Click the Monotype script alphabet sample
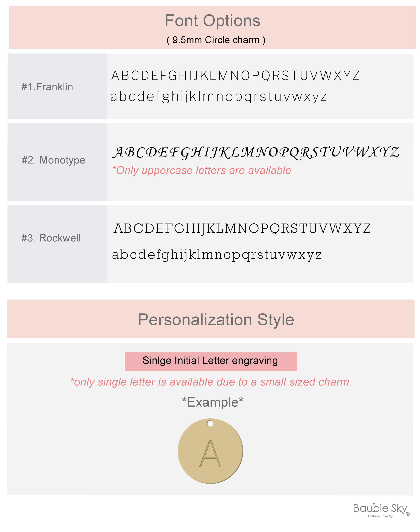This screenshot has width=420, height=532. tap(256, 152)
